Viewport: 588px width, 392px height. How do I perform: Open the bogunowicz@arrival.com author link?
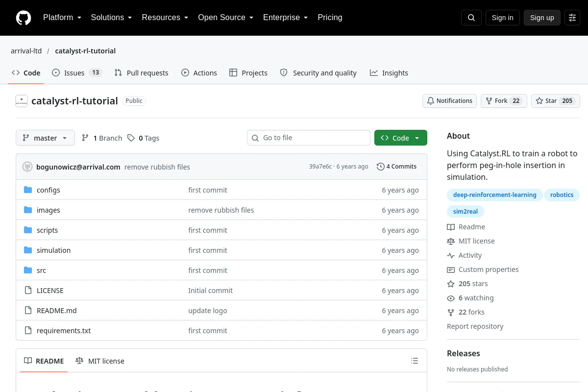[78, 167]
